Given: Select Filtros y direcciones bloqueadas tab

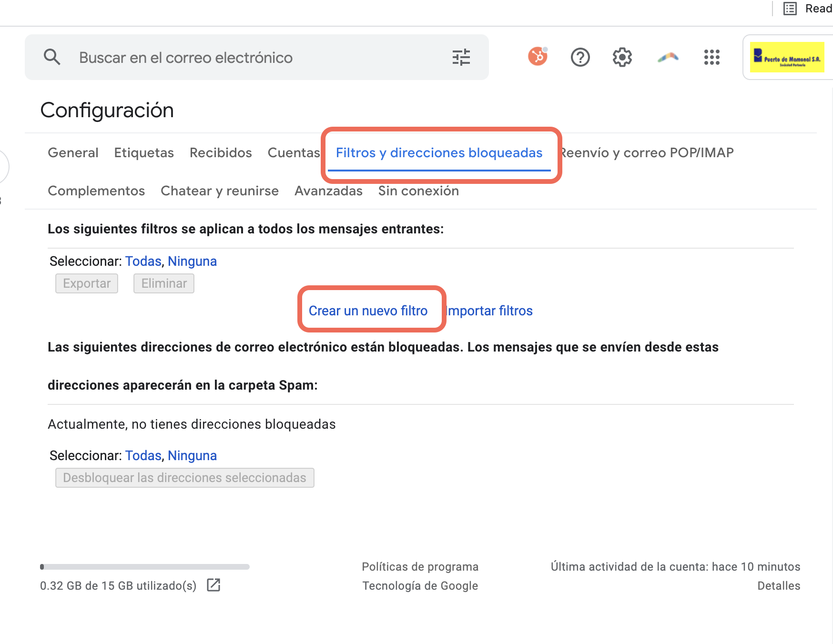Looking at the screenshot, I should (439, 152).
